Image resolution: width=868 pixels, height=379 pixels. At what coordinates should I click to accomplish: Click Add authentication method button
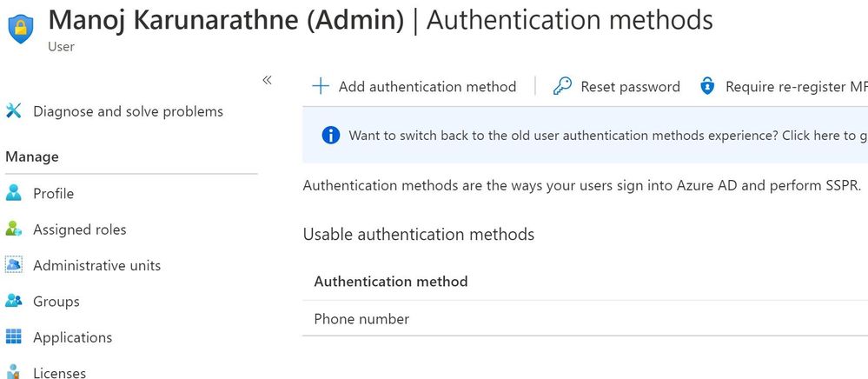coord(427,86)
